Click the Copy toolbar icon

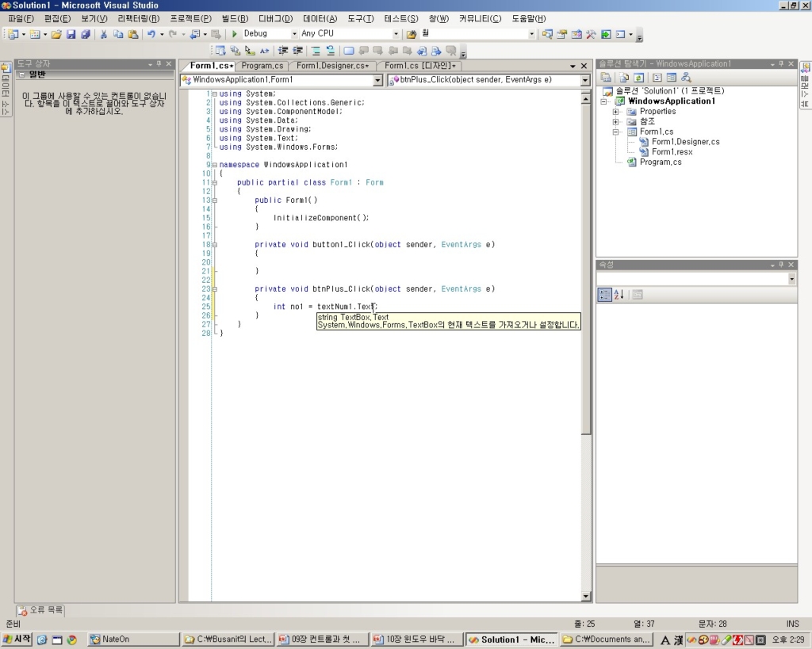[118, 34]
